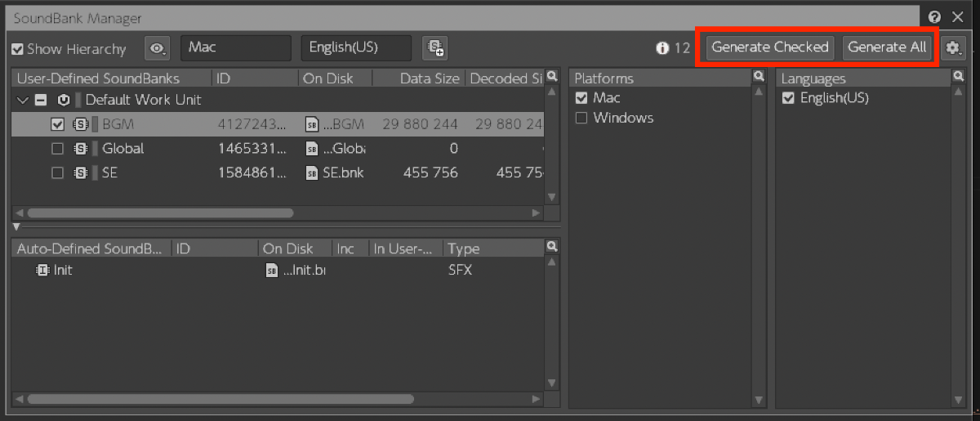Enable the Windows platform checkbox
The height and width of the screenshot is (421, 980).
click(x=581, y=118)
